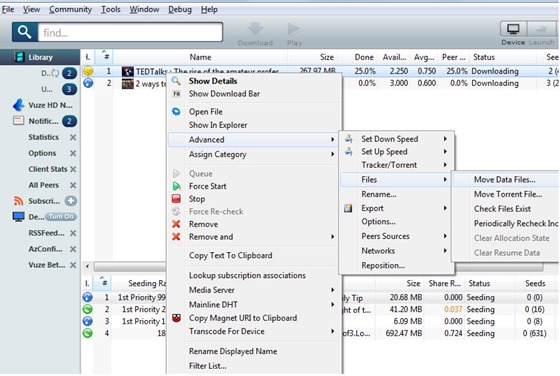Screen dimensions: 560x376
Task: Expand the Media Server submenu
Action: pyautogui.click(x=332, y=290)
